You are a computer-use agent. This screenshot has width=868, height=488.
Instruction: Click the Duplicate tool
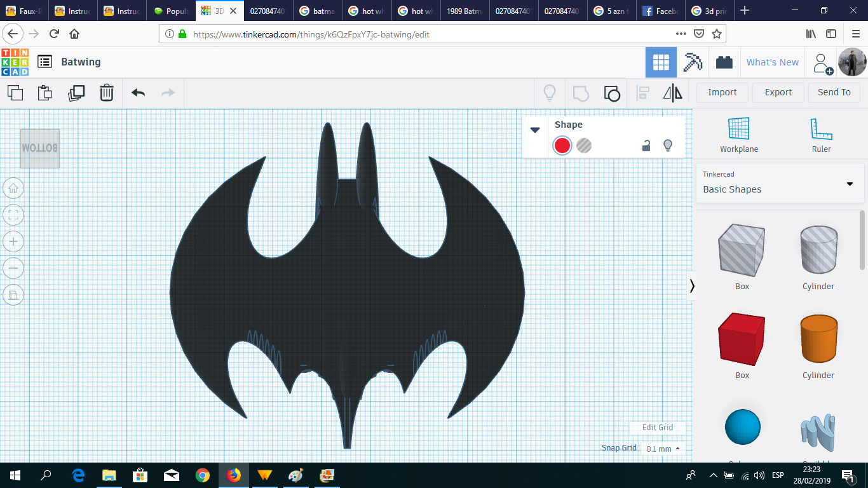pos(76,93)
